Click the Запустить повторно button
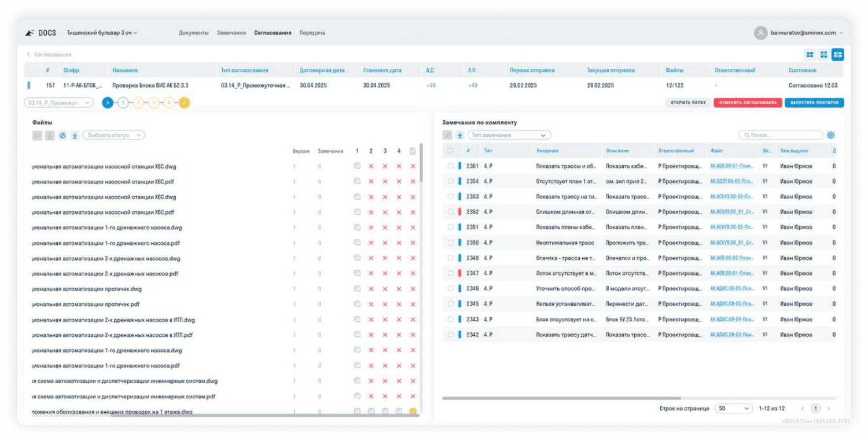 coord(814,102)
